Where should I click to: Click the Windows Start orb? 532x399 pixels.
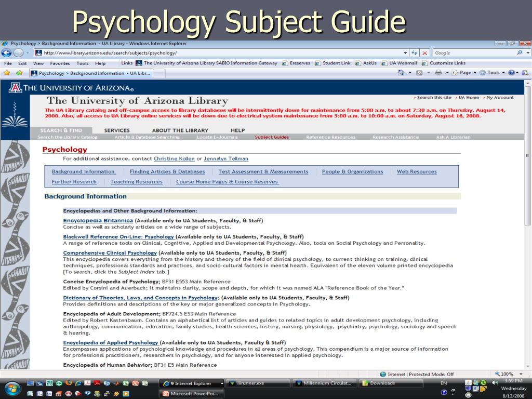(x=12, y=388)
